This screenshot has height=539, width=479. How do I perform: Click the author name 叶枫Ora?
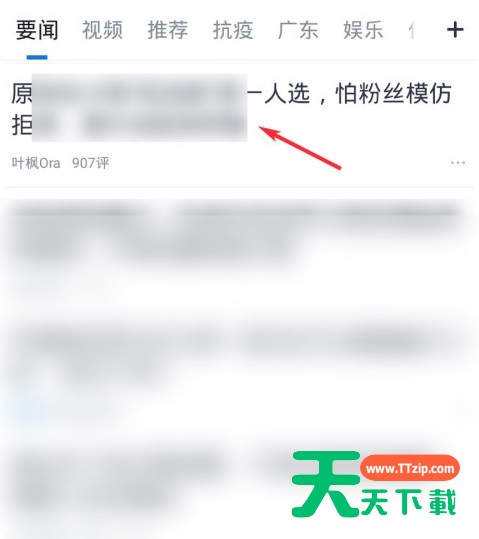(36, 163)
